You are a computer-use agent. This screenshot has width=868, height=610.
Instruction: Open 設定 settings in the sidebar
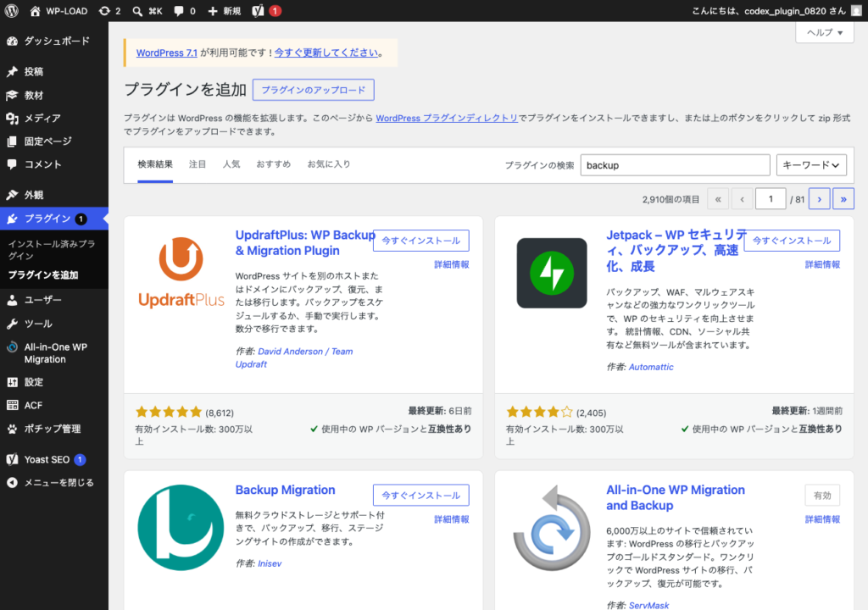coord(54,382)
